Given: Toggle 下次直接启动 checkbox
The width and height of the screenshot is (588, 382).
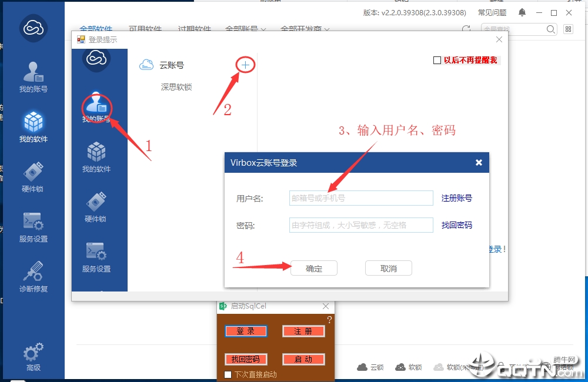Looking at the screenshot, I should coord(228,374).
